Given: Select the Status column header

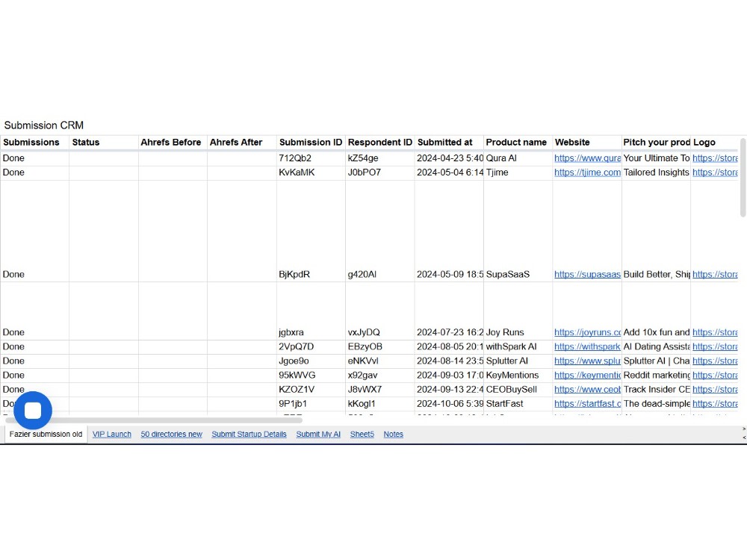Looking at the screenshot, I should 104,143.
